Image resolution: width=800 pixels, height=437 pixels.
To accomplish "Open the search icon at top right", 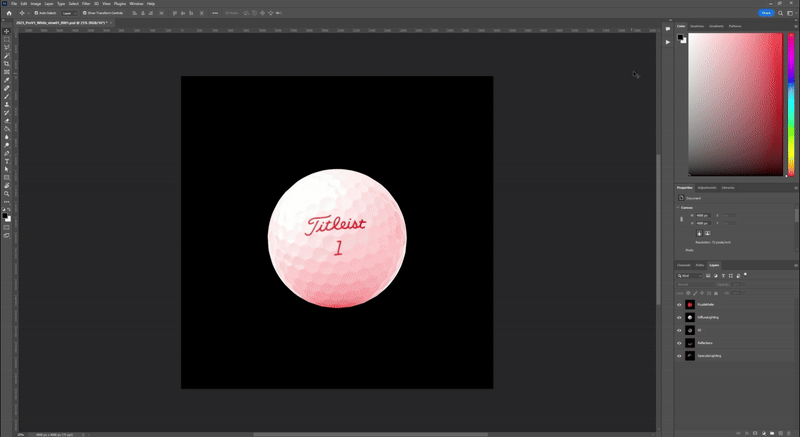I will coord(780,13).
